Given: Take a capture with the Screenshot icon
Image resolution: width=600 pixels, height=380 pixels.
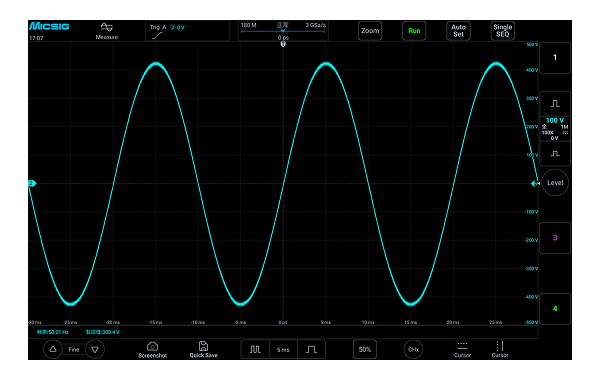Looking at the screenshot, I should pos(153,350).
